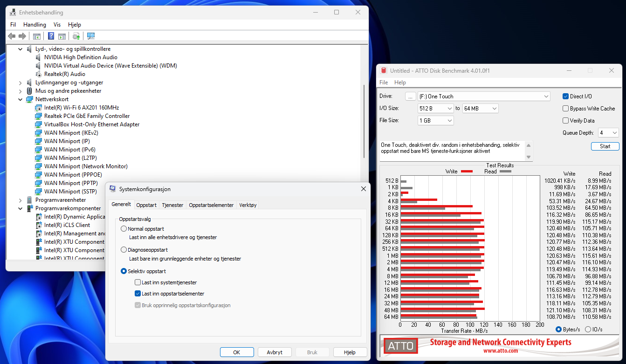The height and width of the screenshot is (364, 626).
Task: Select the Diagnoseoppstart radio button
Action: (124, 250)
